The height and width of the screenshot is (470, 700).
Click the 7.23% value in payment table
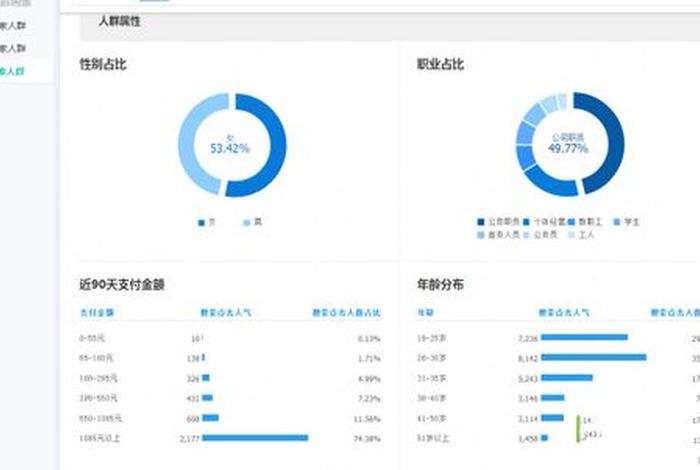coord(369,399)
